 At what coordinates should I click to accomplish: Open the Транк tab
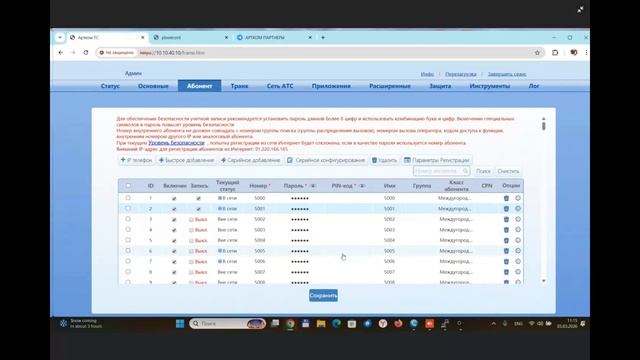tap(239, 86)
